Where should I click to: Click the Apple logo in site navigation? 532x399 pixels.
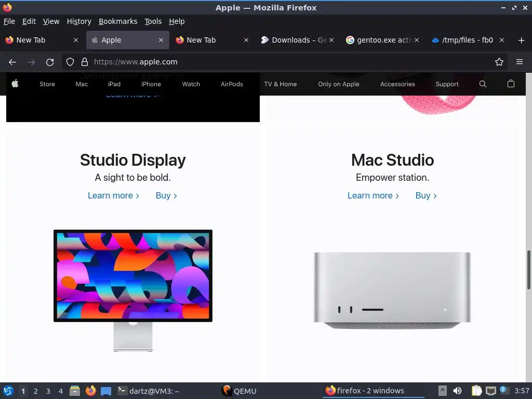coord(15,84)
